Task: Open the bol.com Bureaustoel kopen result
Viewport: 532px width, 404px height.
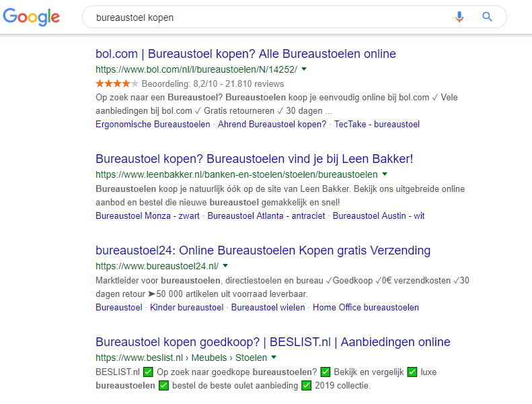Action: pos(245,54)
